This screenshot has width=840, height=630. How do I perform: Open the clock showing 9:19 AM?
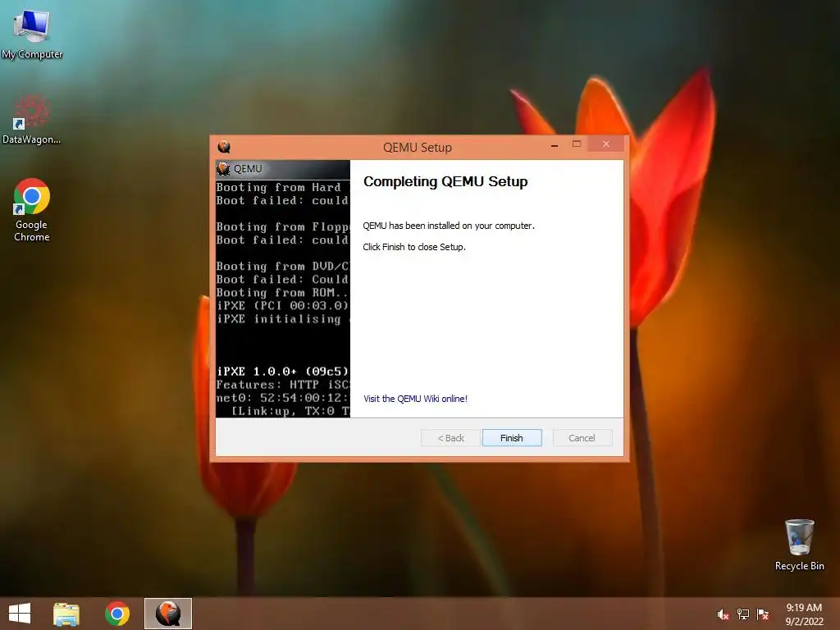[804, 614]
